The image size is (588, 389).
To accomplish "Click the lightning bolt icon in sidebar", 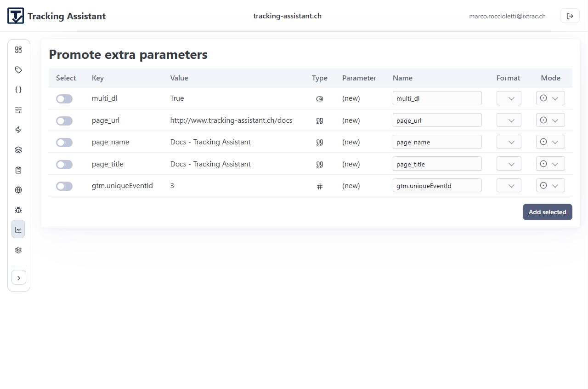I will (x=18, y=130).
